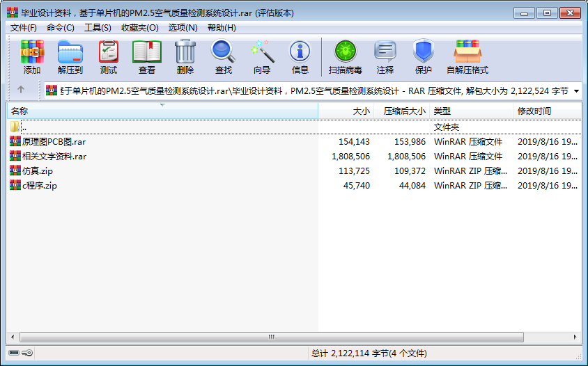588x366 pixels.
Task: Click the c程序.zip file icon
Action: 15,185
